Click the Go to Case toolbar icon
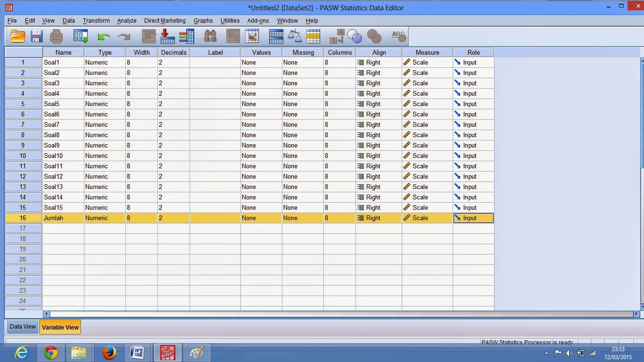The width and height of the screenshot is (644, 362). 149,36
